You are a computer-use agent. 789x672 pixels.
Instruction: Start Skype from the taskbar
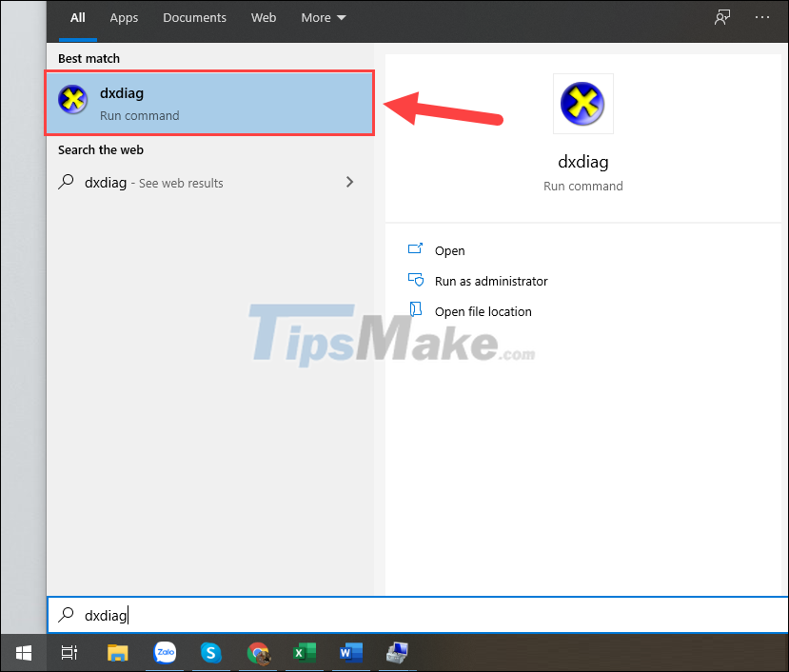211,654
